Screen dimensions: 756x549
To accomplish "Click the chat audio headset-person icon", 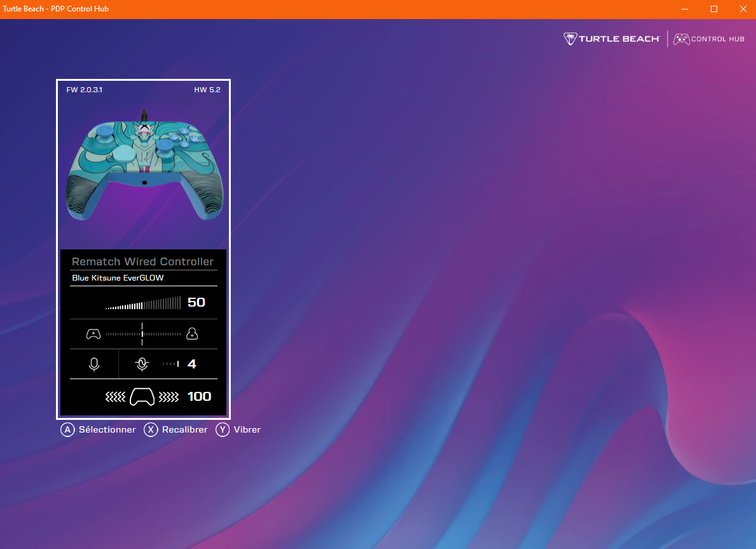I will (192, 334).
